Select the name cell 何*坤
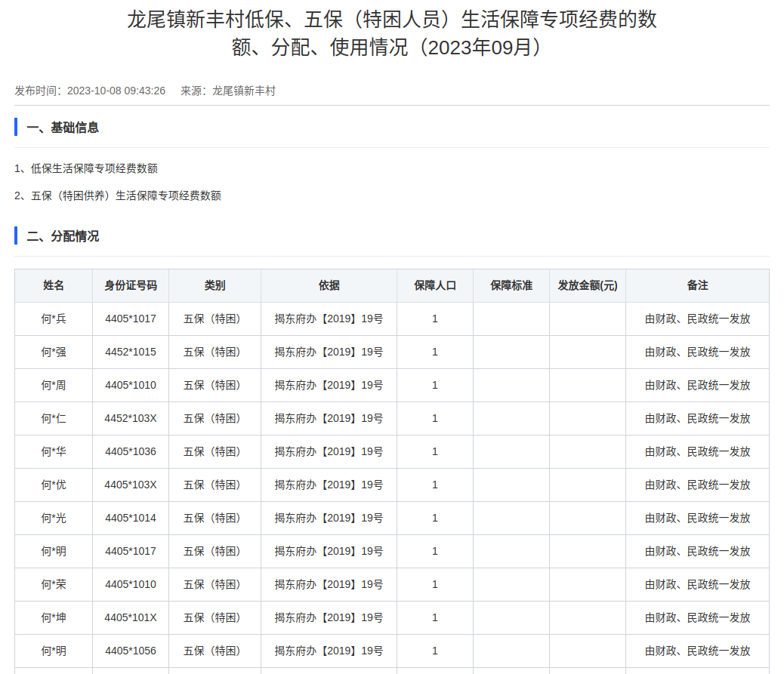Viewport: 784px width, 674px height. coord(54,618)
